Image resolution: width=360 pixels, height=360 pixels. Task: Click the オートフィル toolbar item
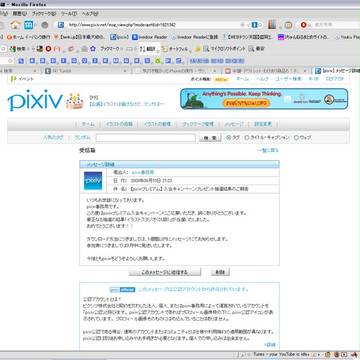[x=175, y=49]
